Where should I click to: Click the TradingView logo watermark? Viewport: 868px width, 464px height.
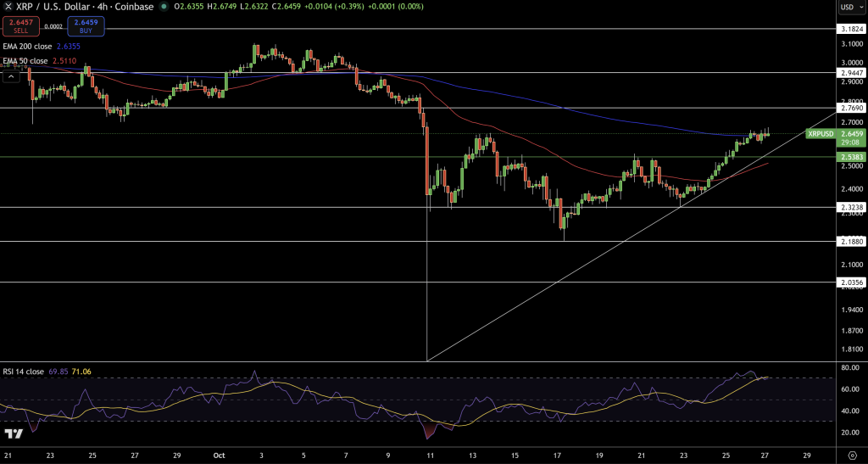tap(13, 433)
